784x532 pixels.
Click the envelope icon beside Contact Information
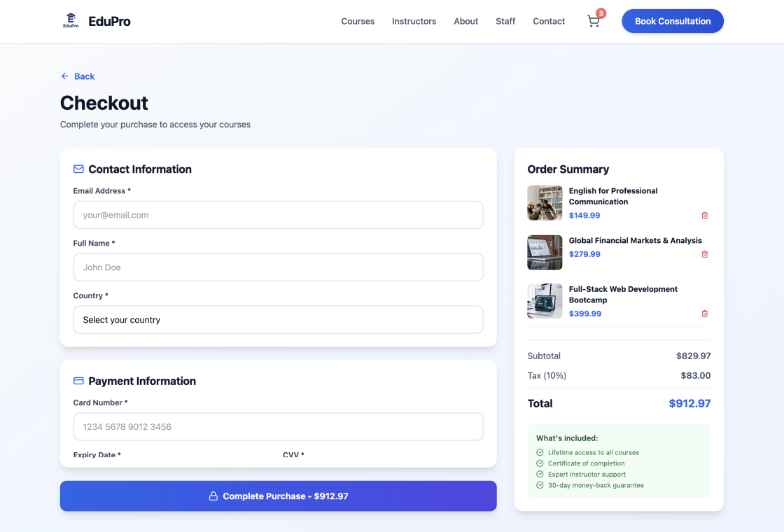[78, 169]
